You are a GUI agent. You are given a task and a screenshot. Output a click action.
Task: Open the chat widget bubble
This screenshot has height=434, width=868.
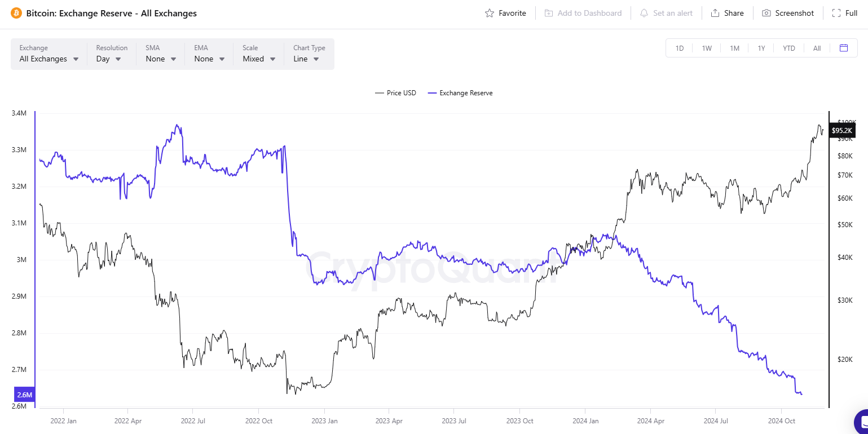coord(862,423)
